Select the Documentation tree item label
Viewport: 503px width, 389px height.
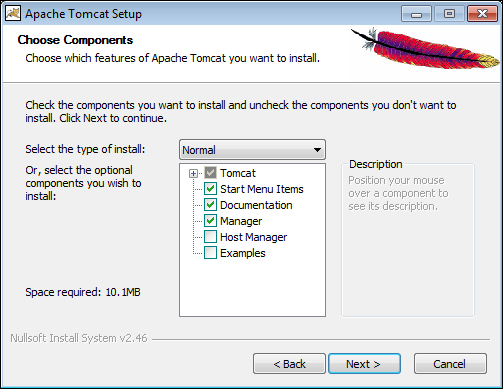click(256, 205)
